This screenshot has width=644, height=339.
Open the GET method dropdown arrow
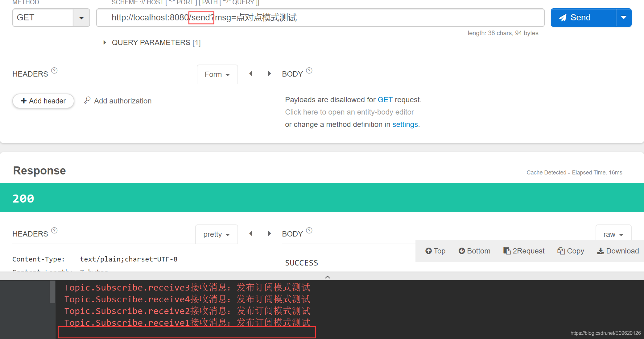click(81, 18)
